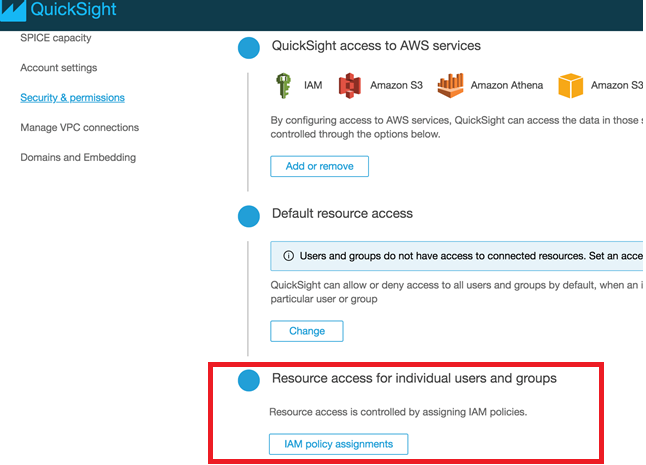Click the Default resource access heading
Viewport: 646px width, 465px height.
coord(342,214)
